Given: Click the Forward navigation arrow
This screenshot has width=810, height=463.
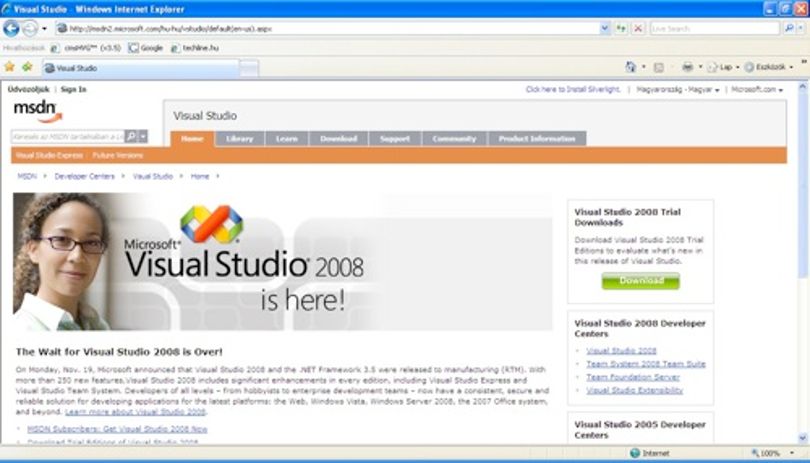Looking at the screenshot, I should click(x=30, y=28).
